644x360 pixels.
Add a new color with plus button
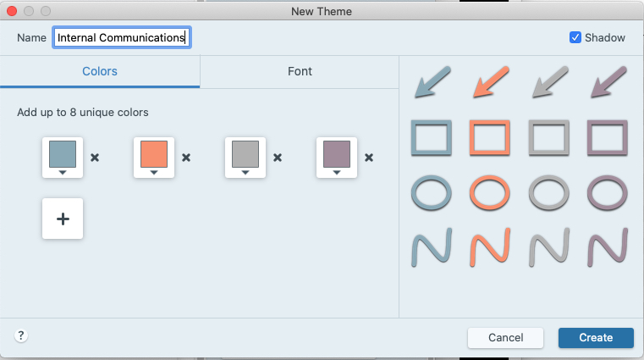point(63,219)
